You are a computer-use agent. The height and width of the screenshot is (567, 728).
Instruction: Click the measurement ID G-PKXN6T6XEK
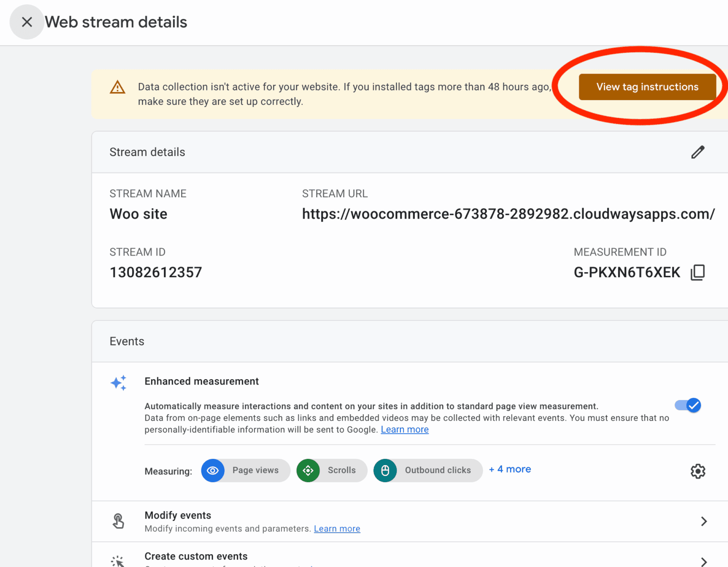627,273
